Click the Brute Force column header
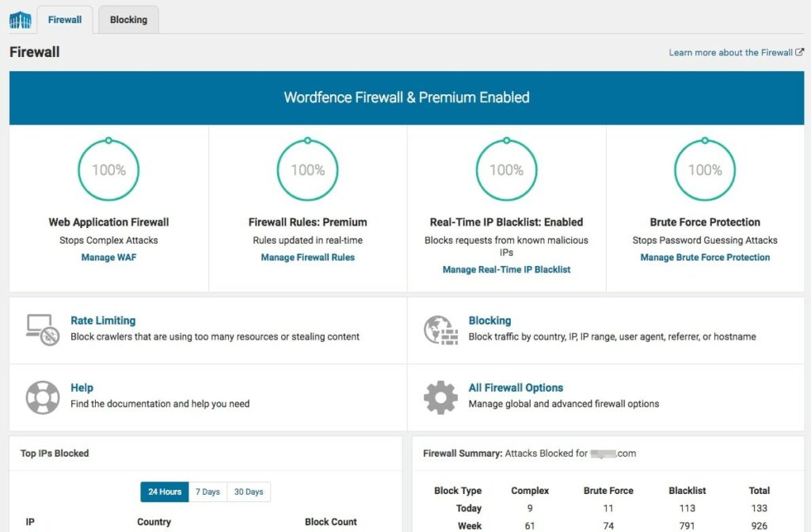The image size is (811, 532). tap(608, 490)
